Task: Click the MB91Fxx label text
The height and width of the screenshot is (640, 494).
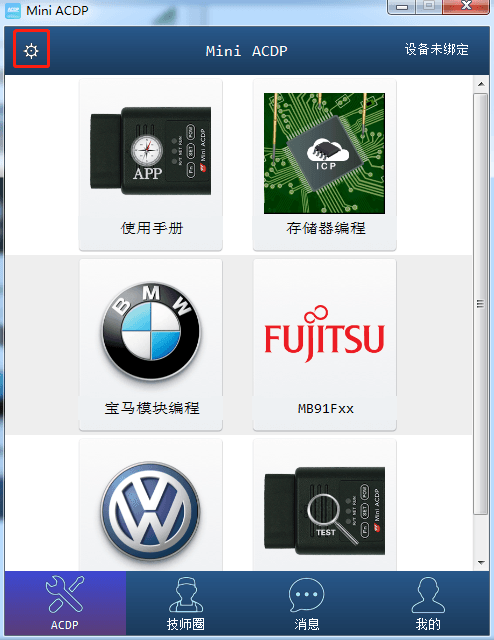Action: pos(325,409)
